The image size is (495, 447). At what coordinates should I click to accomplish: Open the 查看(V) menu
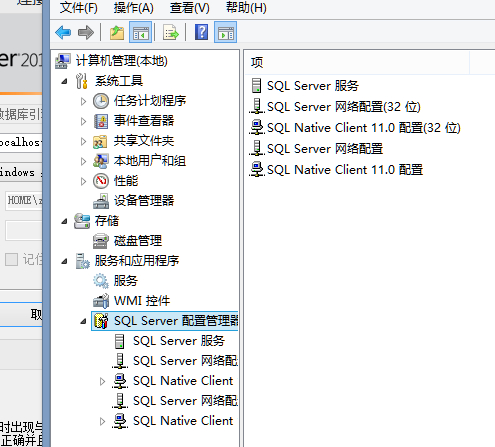(189, 7)
